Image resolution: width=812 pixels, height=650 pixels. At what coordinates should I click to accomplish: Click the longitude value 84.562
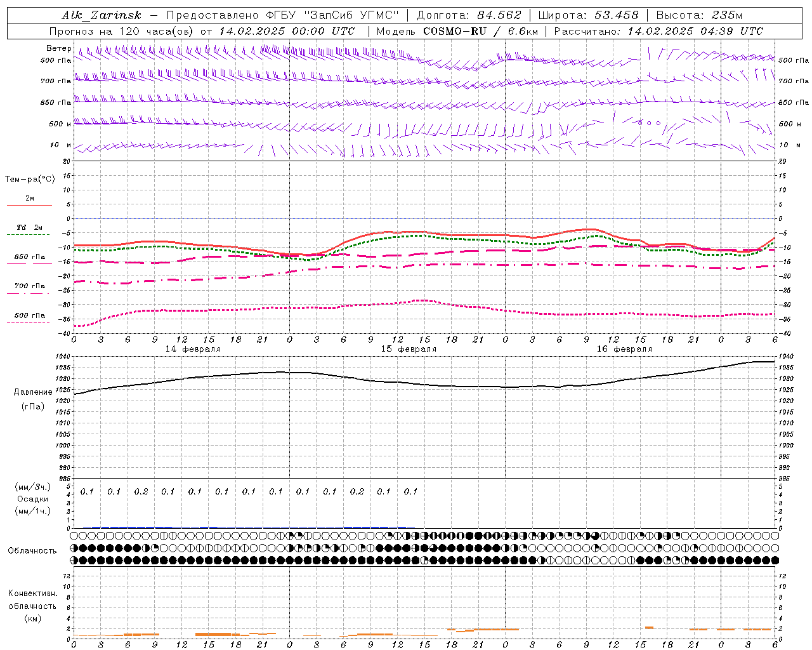tap(499, 15)
